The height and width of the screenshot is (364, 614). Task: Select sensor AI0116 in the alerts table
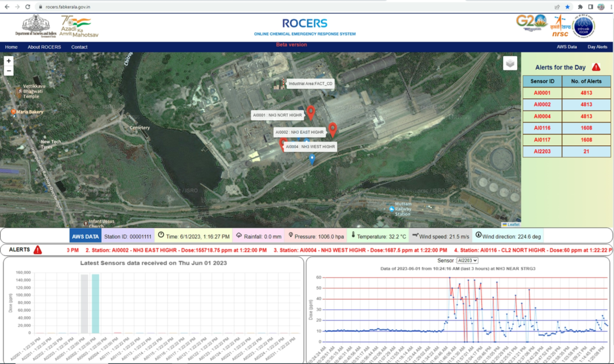pos(542,127)
